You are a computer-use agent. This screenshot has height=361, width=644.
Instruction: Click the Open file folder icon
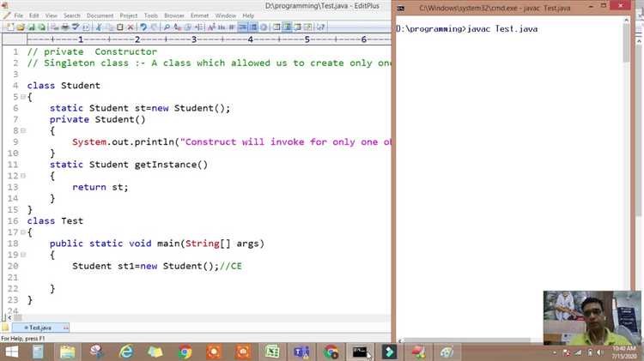(21, 27)
